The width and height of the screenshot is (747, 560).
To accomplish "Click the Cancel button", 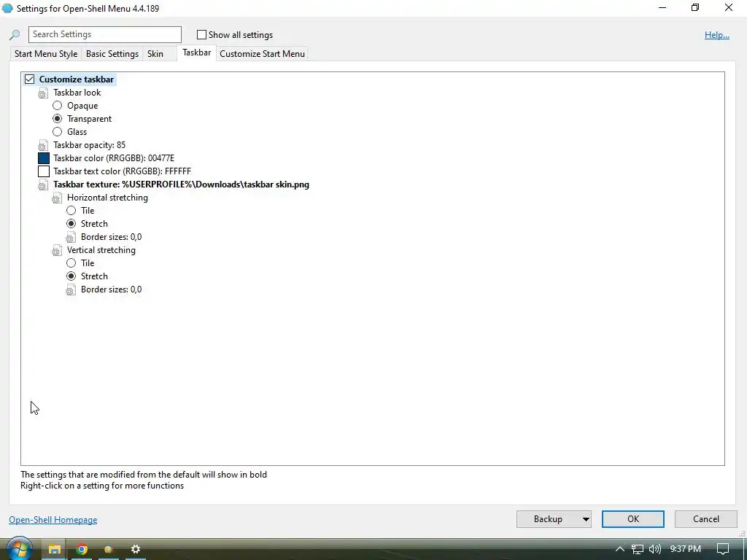I will coord(705,519).
